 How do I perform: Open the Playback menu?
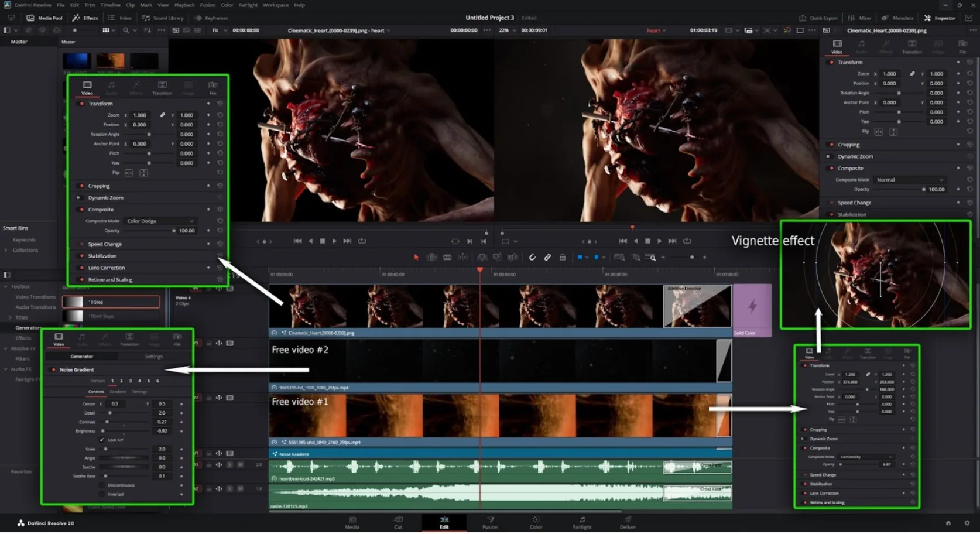pos(184,5)
